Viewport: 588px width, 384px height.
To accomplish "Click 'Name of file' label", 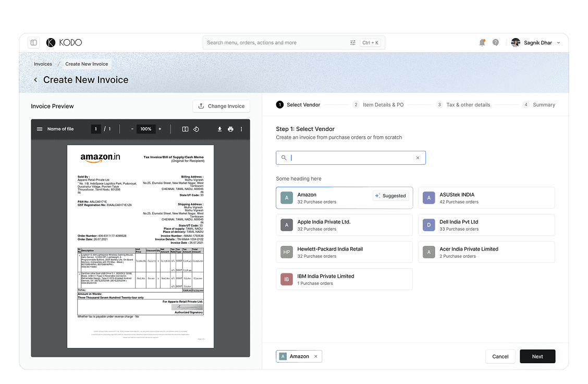I will coord(60,129).
